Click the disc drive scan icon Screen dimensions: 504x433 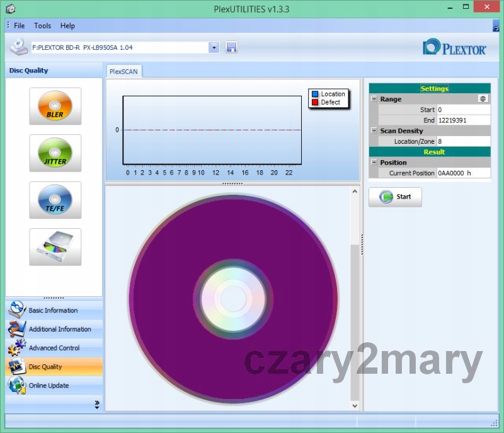pyautogui.click(x=55, y=247)
